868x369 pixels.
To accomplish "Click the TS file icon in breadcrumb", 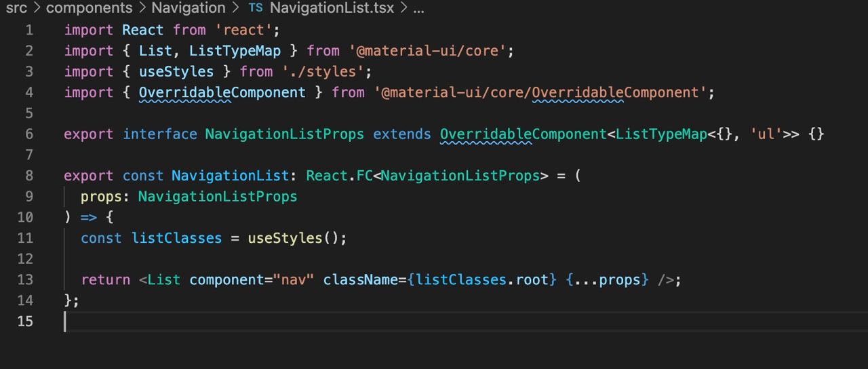I will coord(256,8).
